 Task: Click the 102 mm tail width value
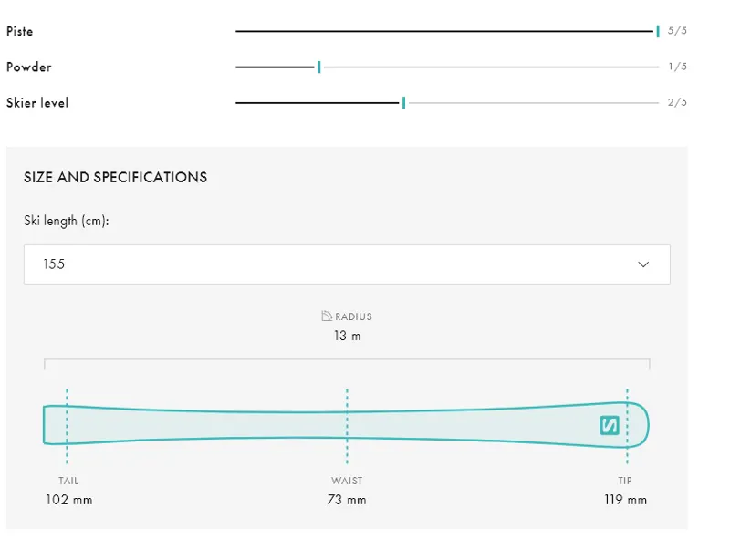69,500
